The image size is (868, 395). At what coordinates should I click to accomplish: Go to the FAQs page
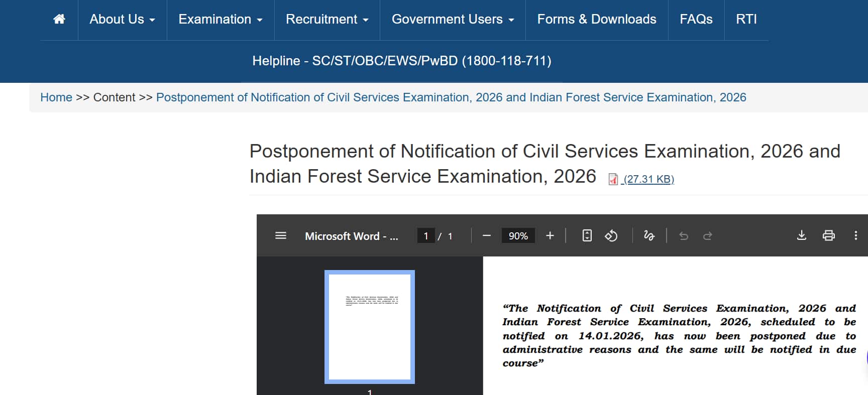(x=696, y=19)
